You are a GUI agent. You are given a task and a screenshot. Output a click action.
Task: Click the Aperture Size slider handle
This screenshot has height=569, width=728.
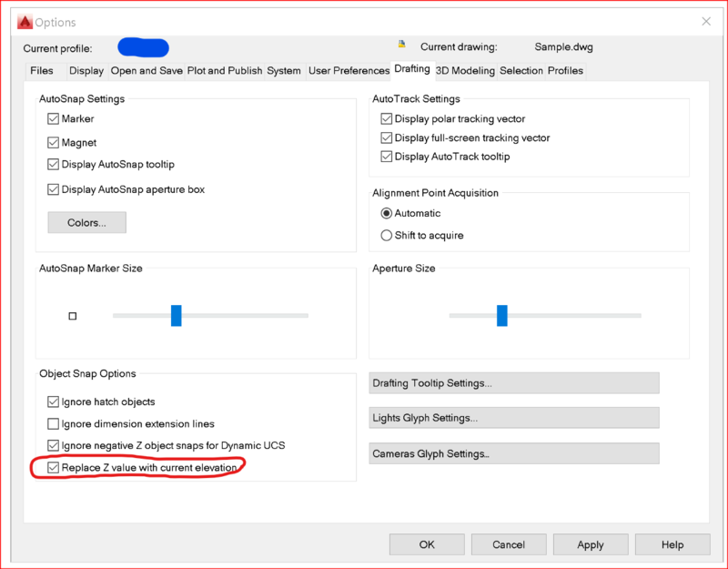[x=501, y=316]
